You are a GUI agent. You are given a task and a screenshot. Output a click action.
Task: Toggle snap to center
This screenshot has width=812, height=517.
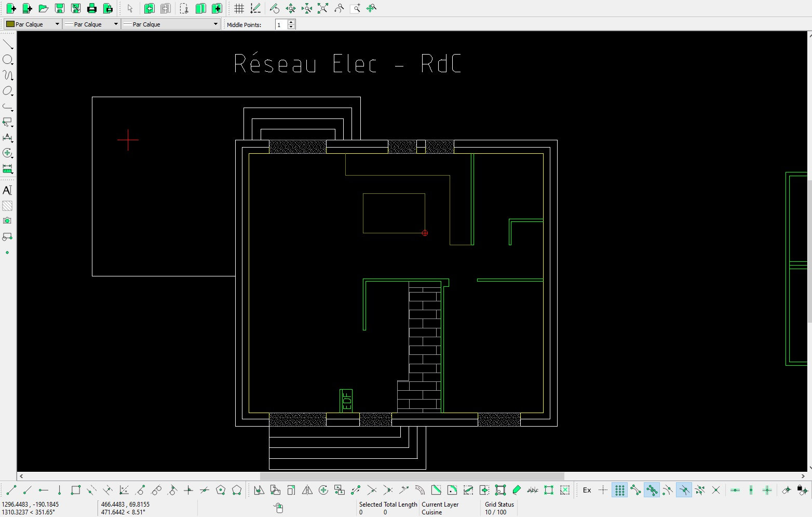pyautogui.click(x=668, y=490)
